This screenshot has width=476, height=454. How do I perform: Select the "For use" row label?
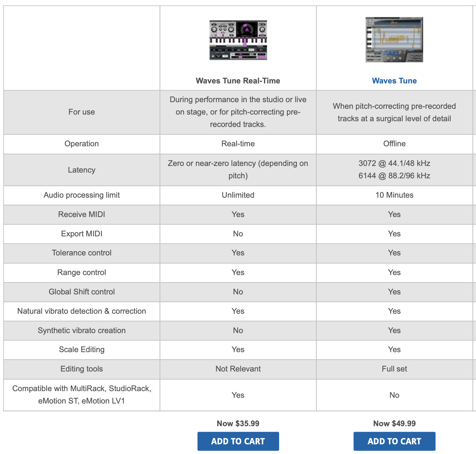click(x=82, y=112)
